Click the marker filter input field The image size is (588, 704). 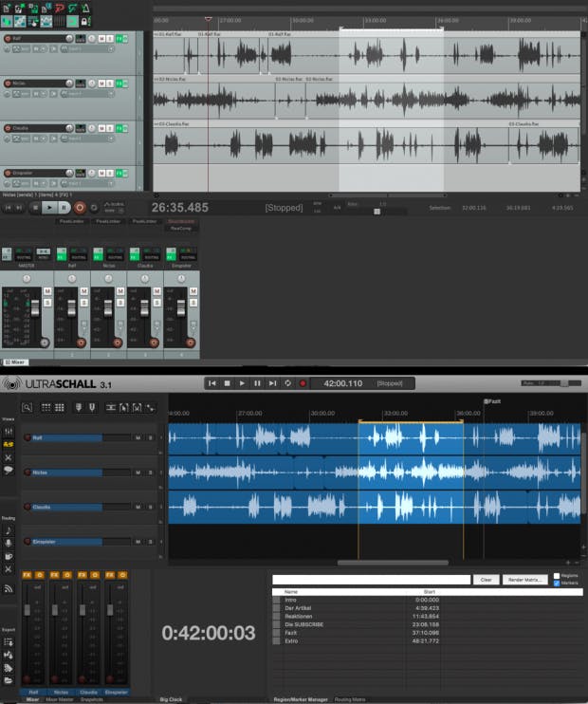click(371, 580)
